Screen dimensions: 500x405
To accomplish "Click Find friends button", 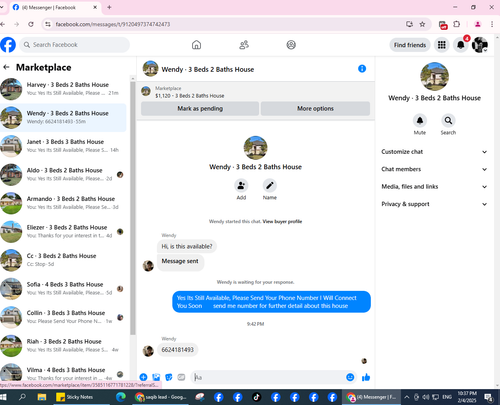I will point(410,45).
